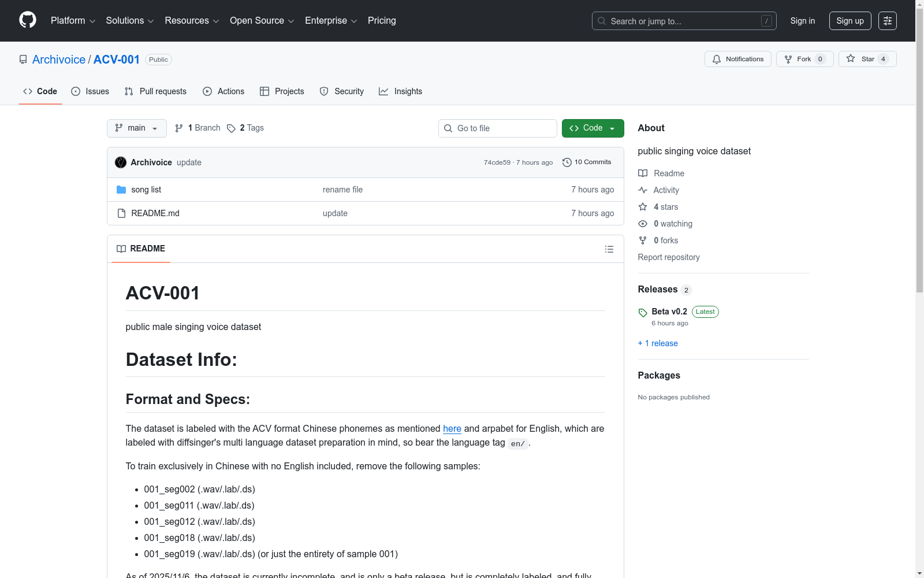This screenshot has width=924, height=578.
Task: Open the ACV-001 repository link
Action: click(117, 60)
